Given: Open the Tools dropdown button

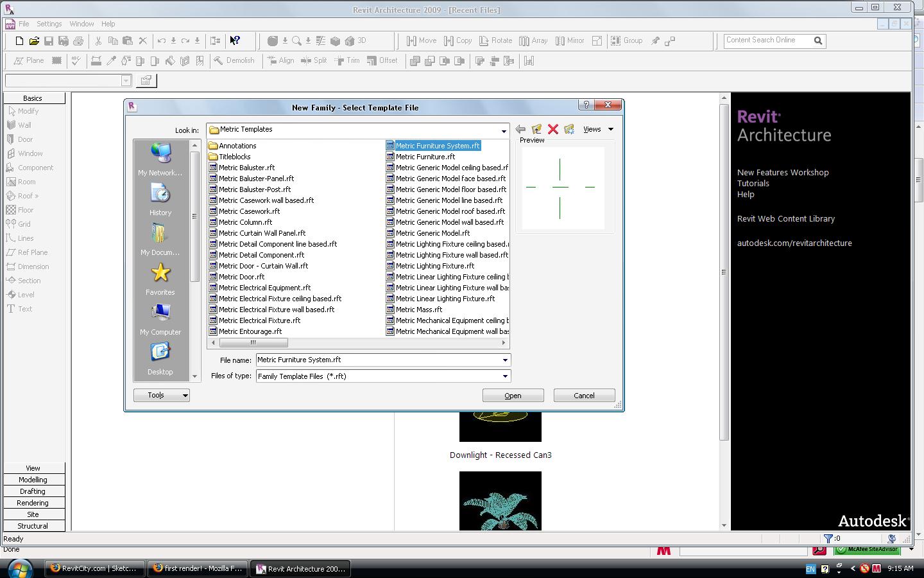Looking at the screenshot, I should [x=161, y=396].
